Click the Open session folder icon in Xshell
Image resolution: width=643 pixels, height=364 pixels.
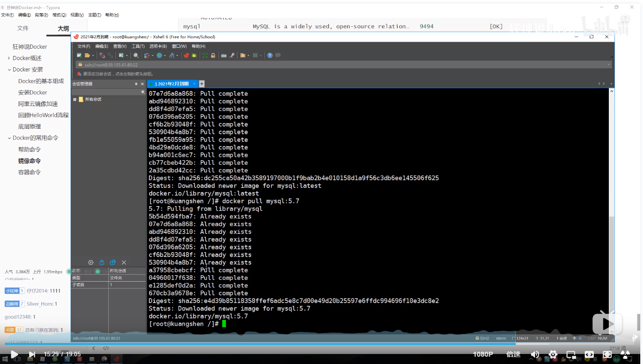pyautogui.click(x=87, y=56)
